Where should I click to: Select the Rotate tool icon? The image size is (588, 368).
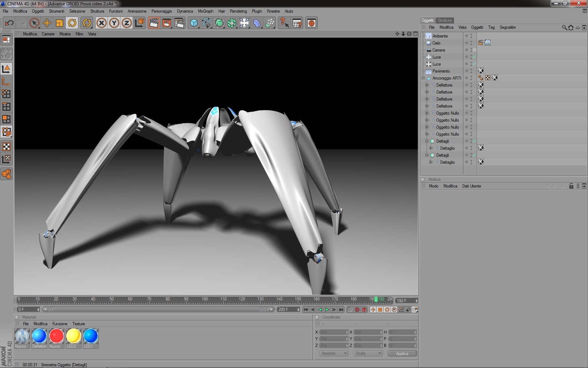[72, 23]
